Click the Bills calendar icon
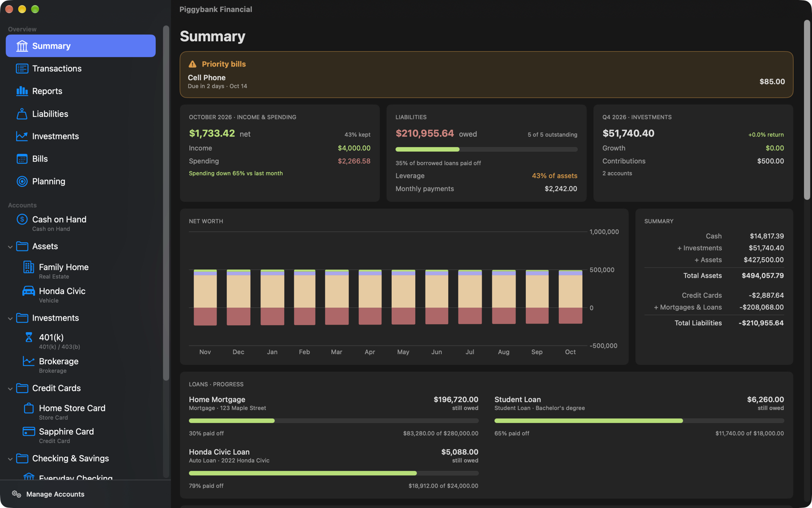 [22, 159]
